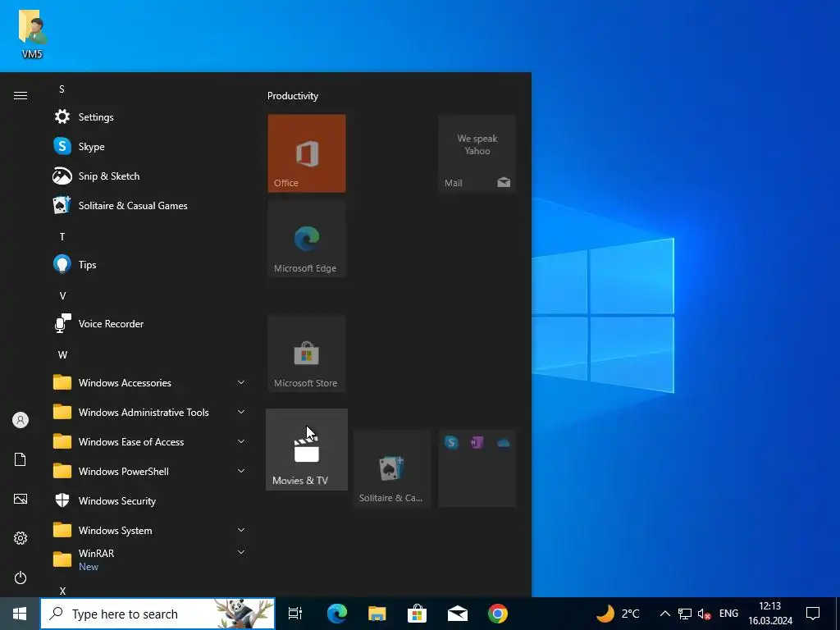Screen dimensions: 840x630
Task: Click the network icon in system tray
Action: click(685, 614)
